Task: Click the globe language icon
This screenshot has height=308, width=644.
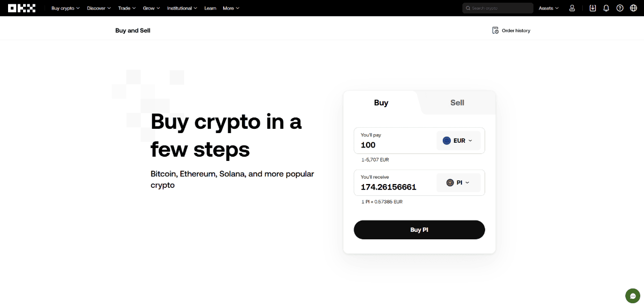Action: [633, 8]
